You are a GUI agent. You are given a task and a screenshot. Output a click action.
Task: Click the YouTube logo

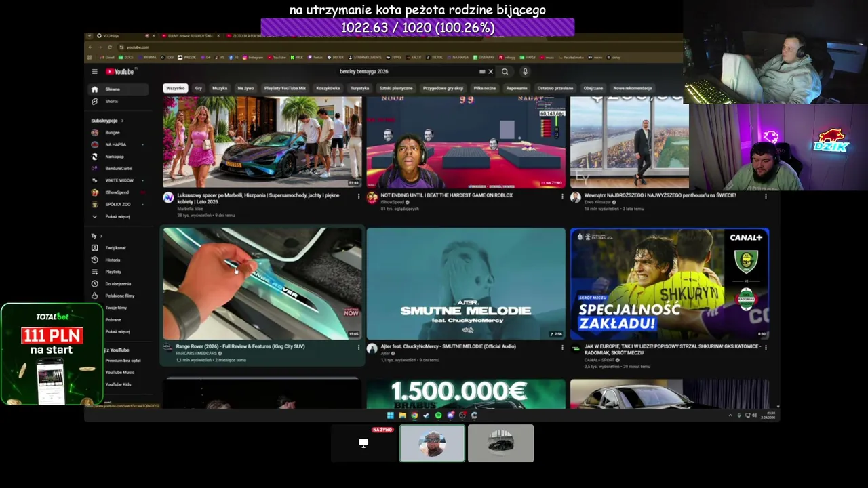coord(120,71)
